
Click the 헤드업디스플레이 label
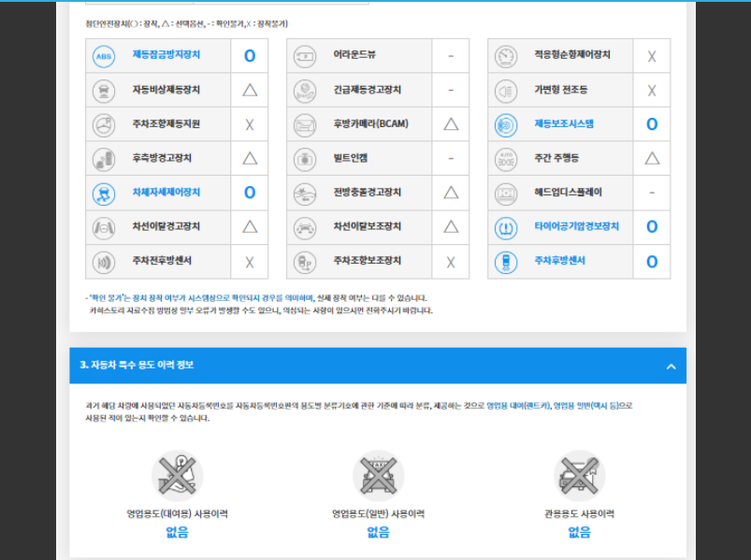[568, 192]
